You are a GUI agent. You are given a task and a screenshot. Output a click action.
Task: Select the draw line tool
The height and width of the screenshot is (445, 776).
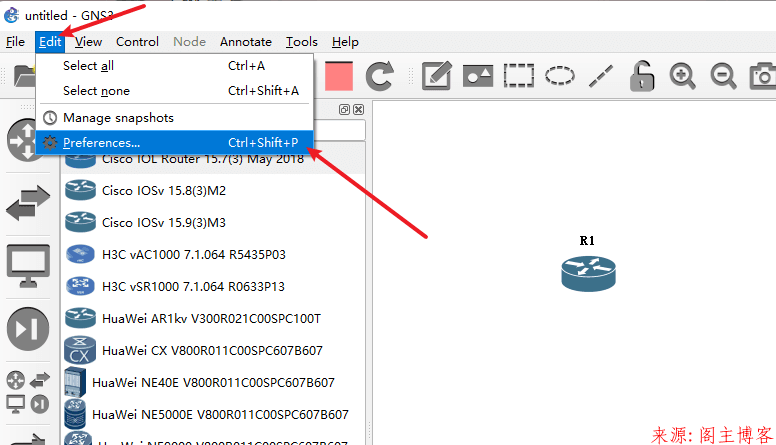(601, 76)
